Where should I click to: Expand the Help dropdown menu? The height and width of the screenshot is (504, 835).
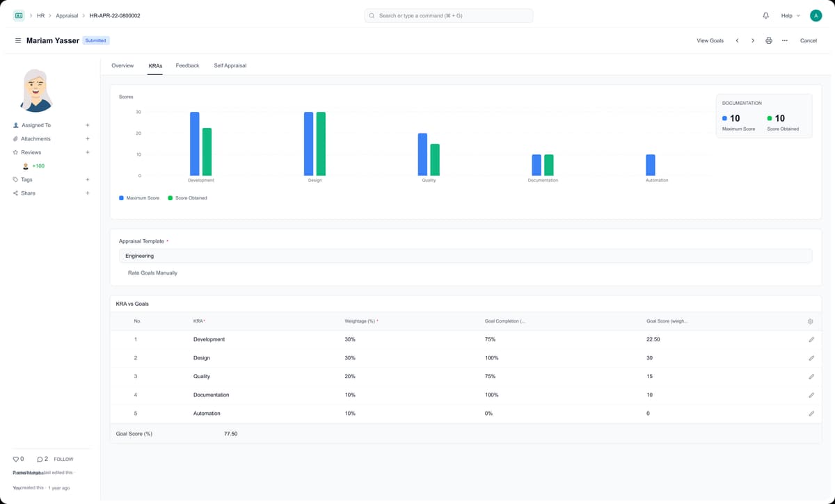790,15
